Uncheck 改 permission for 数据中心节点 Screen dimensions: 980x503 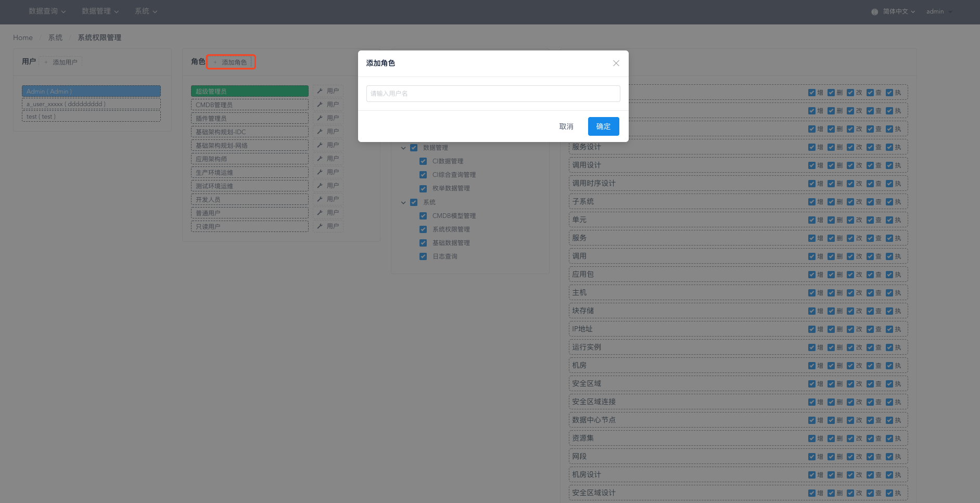point(850,420)
